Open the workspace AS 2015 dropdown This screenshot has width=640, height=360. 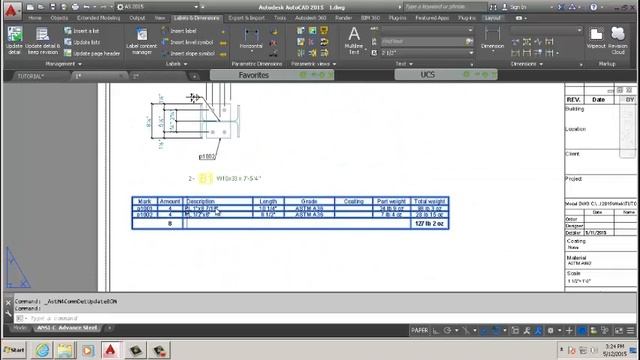158,7
